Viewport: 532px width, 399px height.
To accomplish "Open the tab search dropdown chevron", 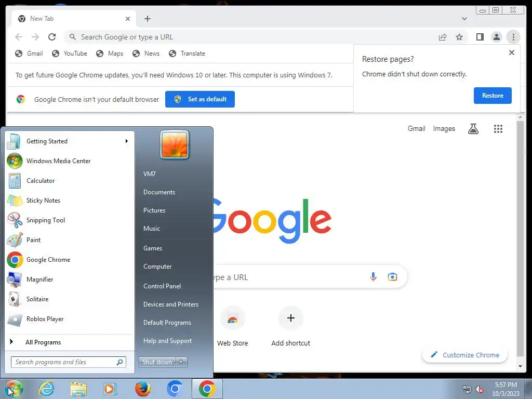I will 464,19.
